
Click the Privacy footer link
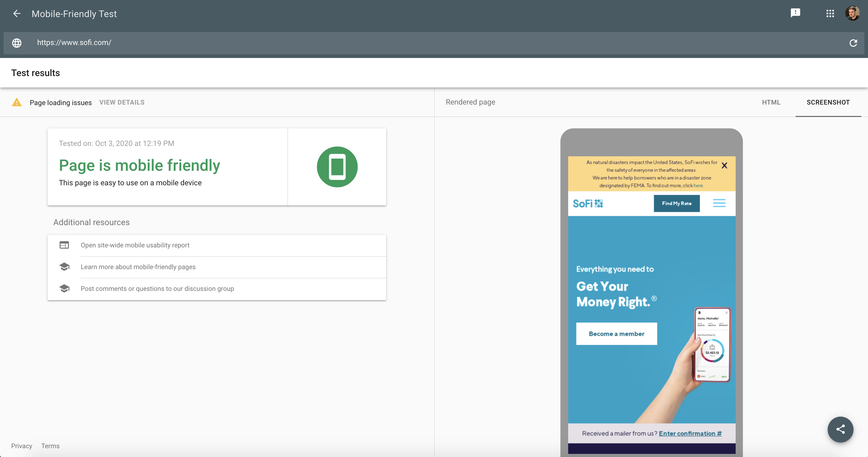[21, 446]
